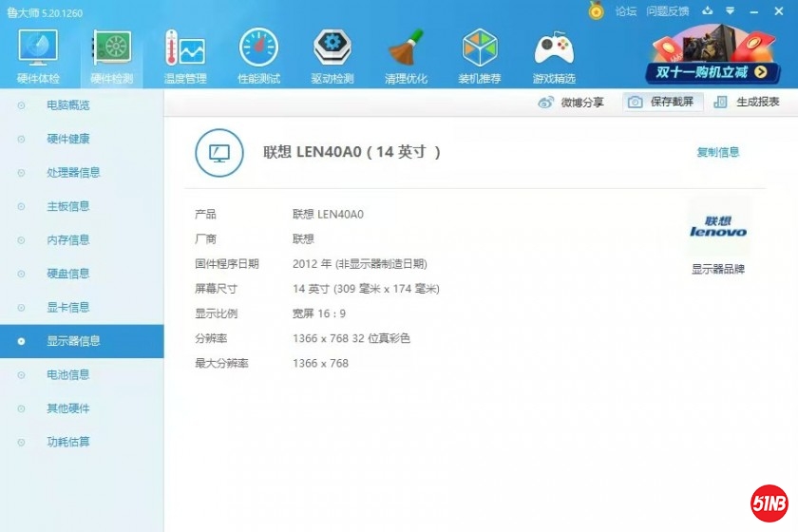Select the 装机推荐 cube icon
Screen dimensions: 798x532
pos(480,49)
